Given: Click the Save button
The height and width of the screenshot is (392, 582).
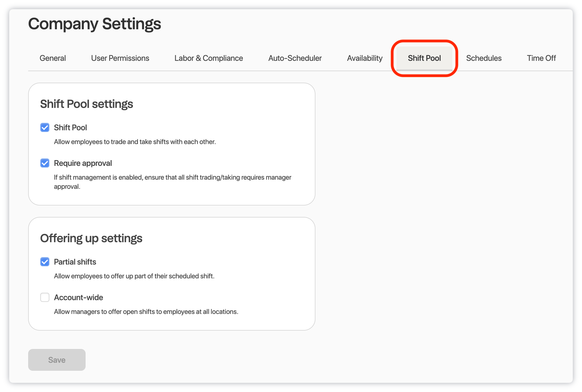Looking at the screenshot, I should tap(57, 360).
